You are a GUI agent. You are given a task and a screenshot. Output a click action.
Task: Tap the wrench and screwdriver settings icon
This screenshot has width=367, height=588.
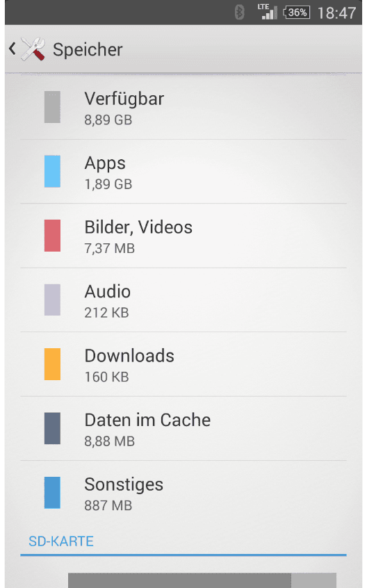click(33, 49)
